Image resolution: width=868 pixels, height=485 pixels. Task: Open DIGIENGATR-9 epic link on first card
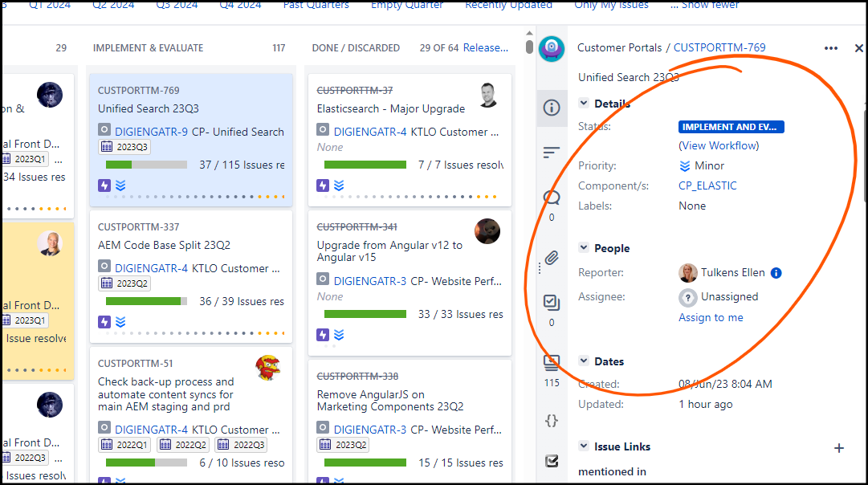[151, 132]
